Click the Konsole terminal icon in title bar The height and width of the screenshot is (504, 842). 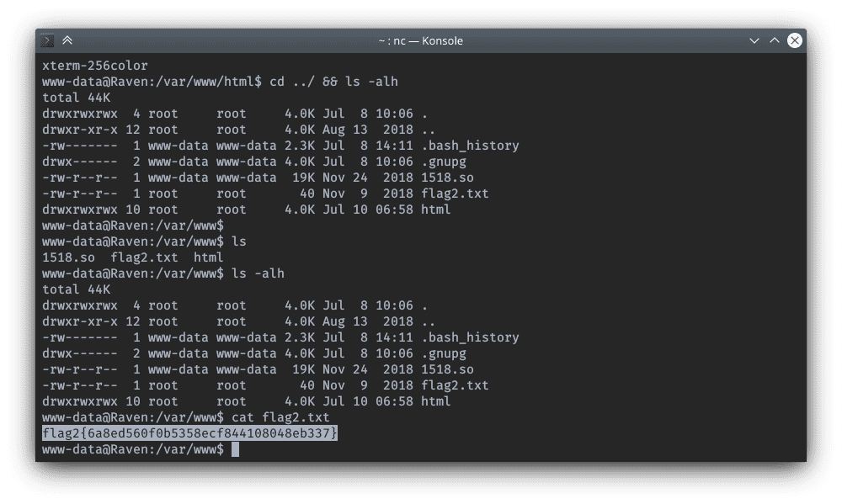[x=49, y=40]
